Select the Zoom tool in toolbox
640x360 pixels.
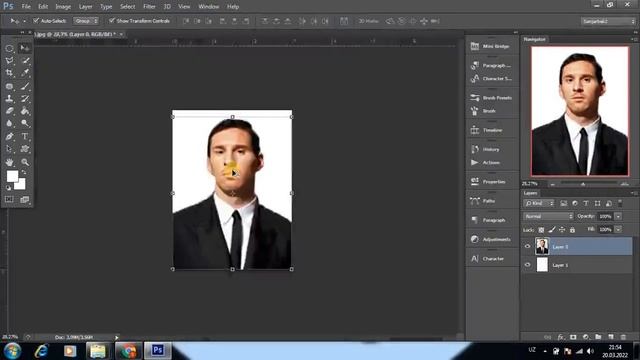(25, 162)
